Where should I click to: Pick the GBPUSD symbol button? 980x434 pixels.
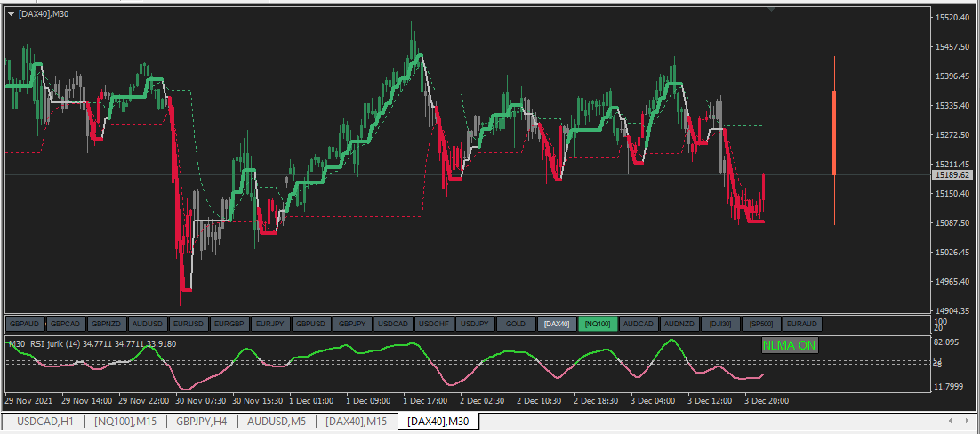click(x=312, y=324)
